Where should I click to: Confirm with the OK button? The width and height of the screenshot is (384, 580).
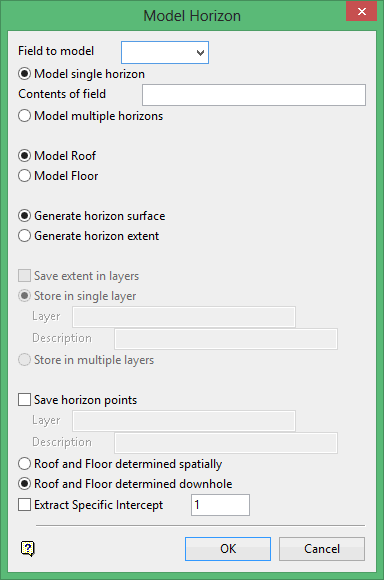(x=228, y=549)
